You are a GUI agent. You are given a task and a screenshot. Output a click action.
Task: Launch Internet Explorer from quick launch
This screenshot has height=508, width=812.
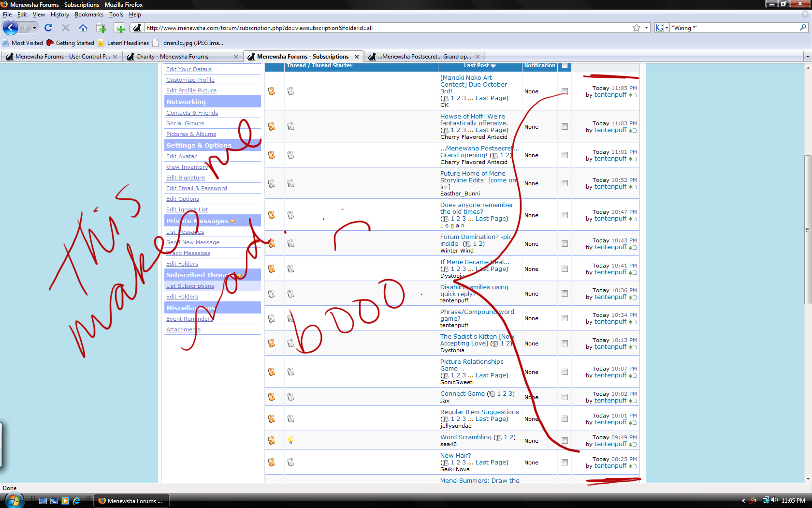coord(76,501)
